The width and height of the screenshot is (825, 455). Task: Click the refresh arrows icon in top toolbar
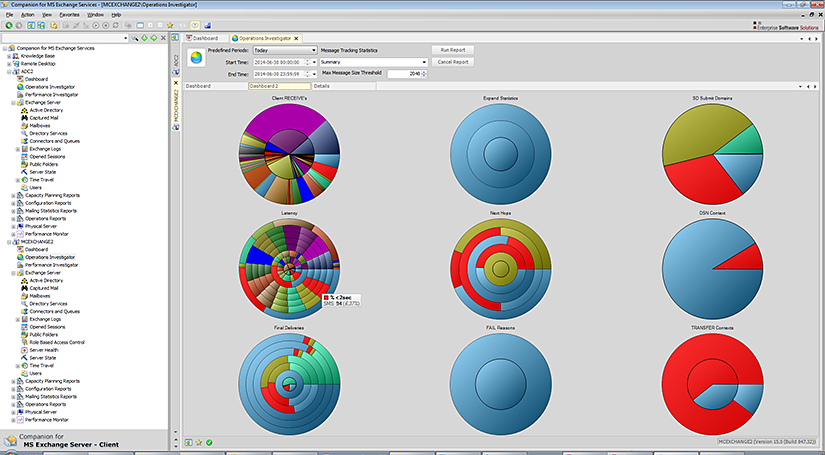(116, 25)
